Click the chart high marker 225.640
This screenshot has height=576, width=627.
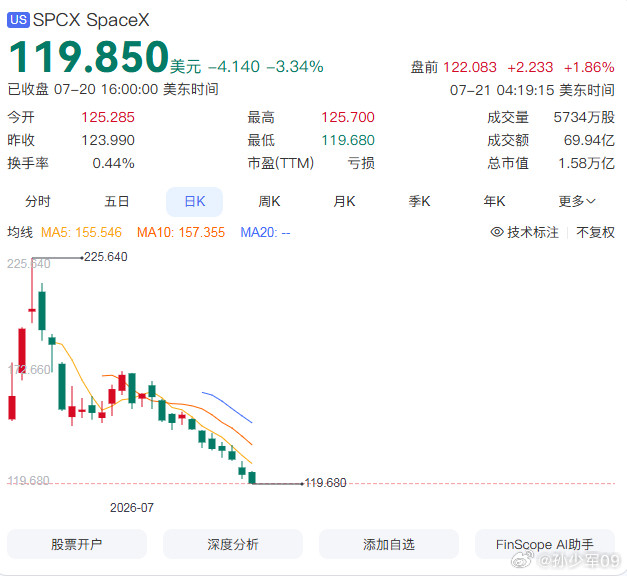pos(106,257)
